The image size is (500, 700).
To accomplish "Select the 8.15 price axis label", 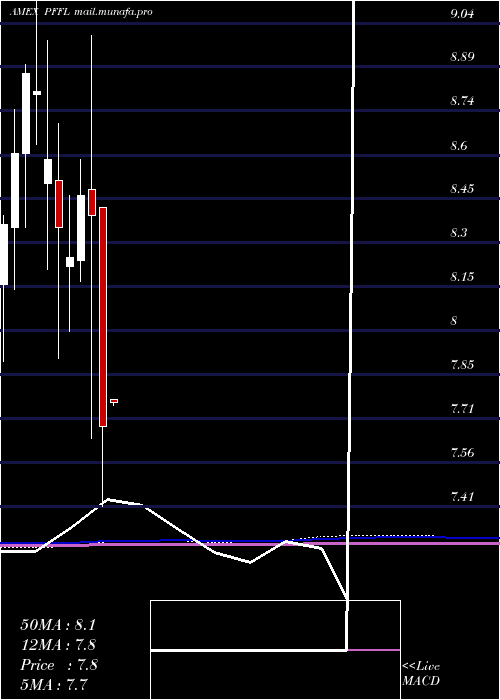I will coord(462,277).
